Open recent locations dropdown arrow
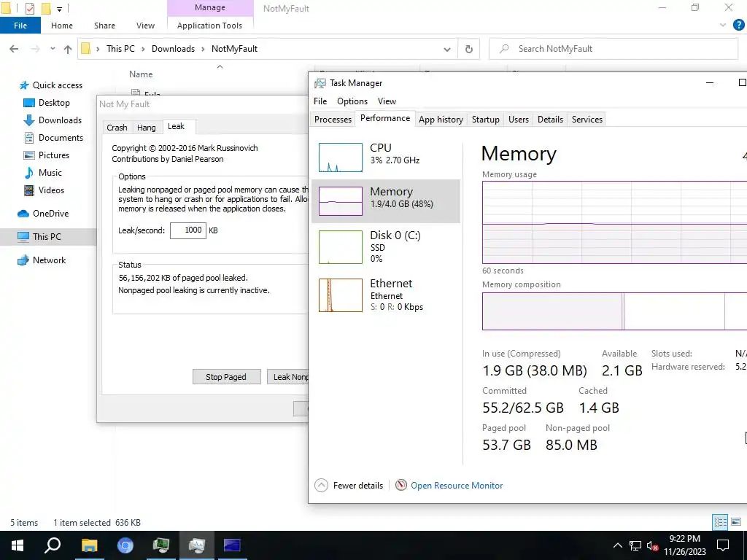Screen dimensions: 747x560 click(x=53, y=49)
